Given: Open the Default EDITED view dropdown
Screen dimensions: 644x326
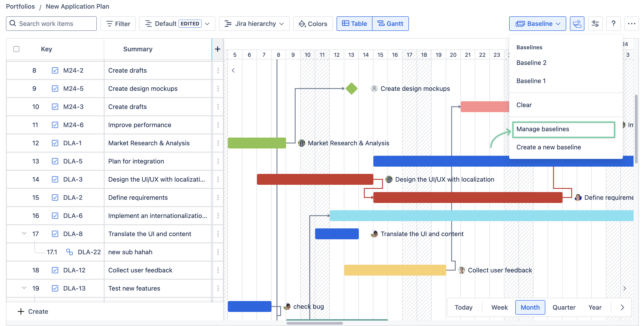Looking at the screenshot, I should (177, 24).
